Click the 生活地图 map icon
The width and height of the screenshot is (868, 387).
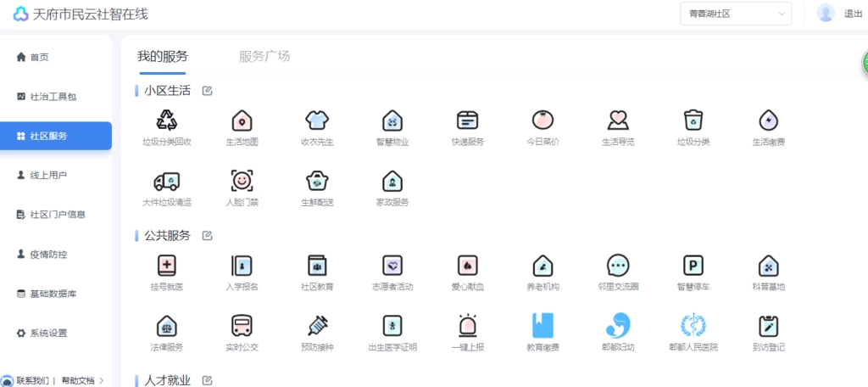pyautogui.click(x=242, y=121)
